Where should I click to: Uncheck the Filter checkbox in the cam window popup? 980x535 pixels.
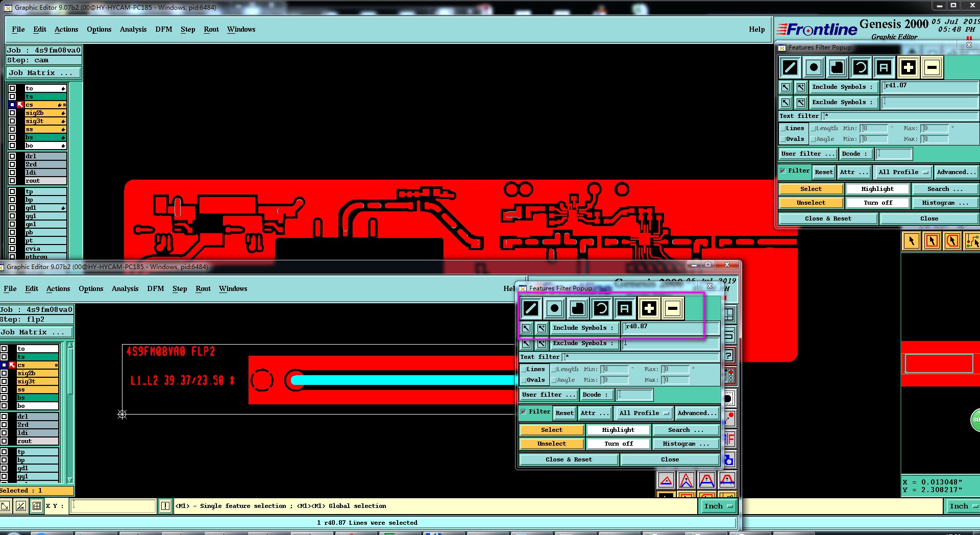coord(783,171)
